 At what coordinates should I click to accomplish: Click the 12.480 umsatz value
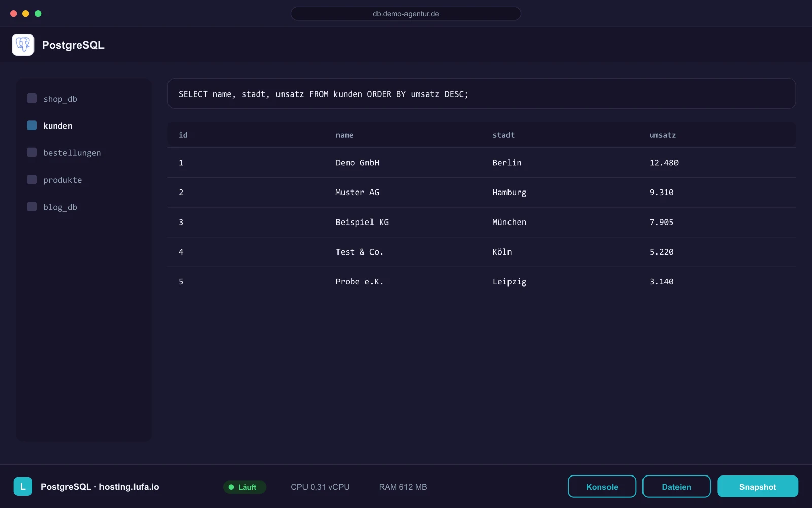point(664,163)
